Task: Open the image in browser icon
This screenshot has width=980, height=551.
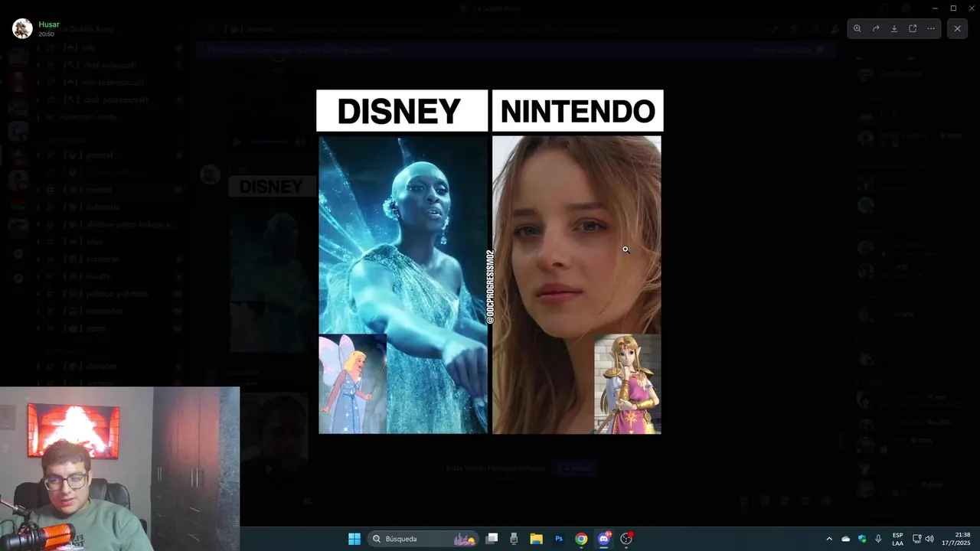Action: click(913, 28)
